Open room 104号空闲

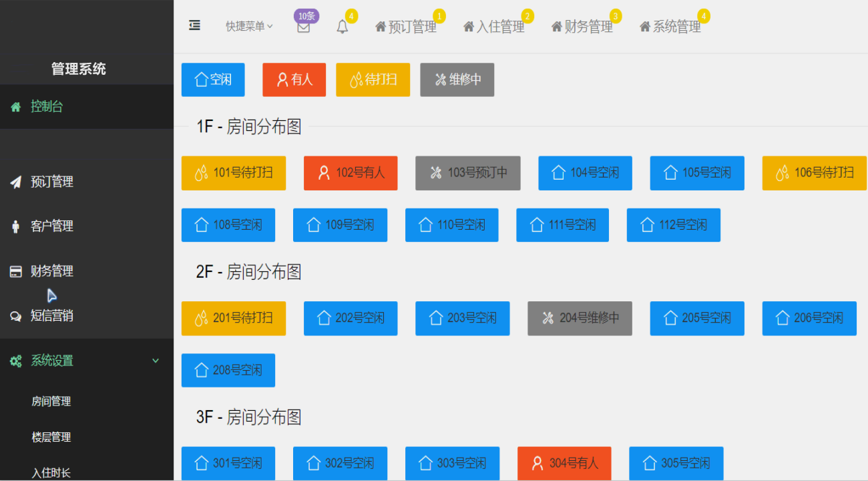(585, 173)
